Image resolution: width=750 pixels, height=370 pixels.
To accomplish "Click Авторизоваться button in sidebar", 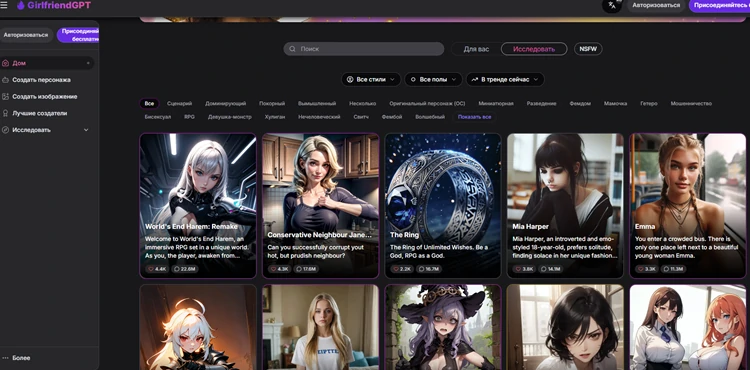I will pos(26,35).
